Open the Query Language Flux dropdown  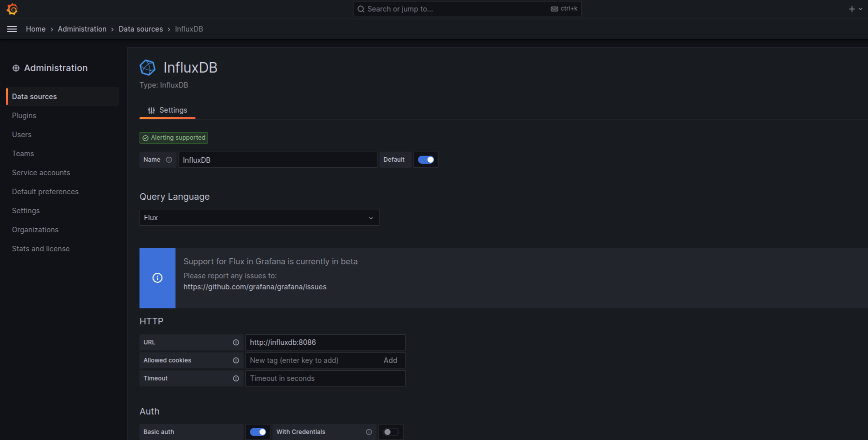259,218
